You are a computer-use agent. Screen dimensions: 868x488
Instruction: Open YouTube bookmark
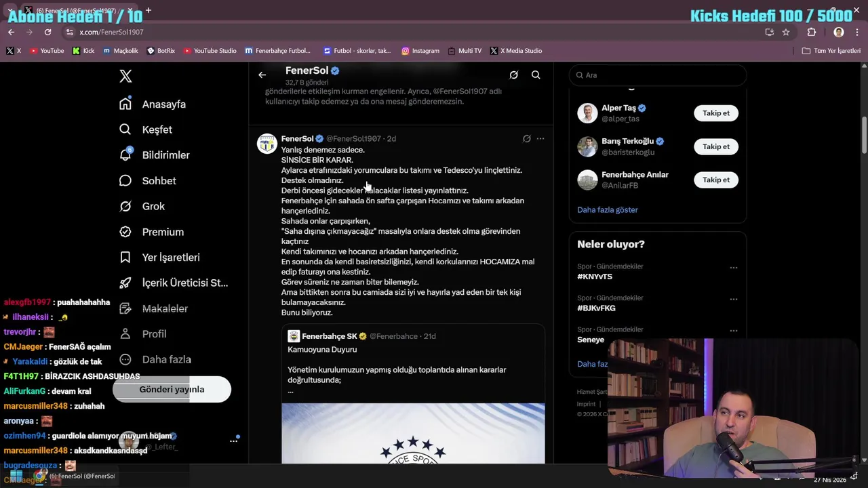(47, 51)
